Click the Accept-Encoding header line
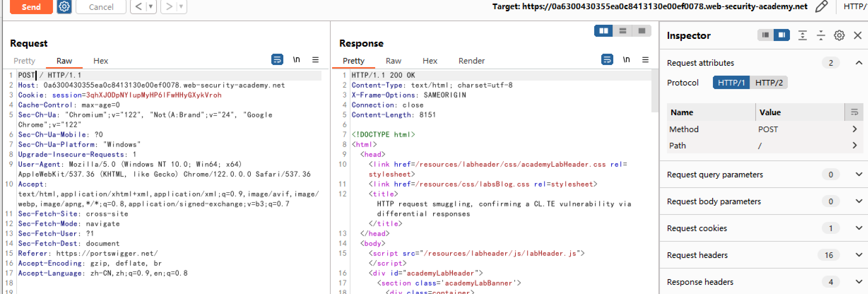The image size is (868, 294). click(90, 263)
